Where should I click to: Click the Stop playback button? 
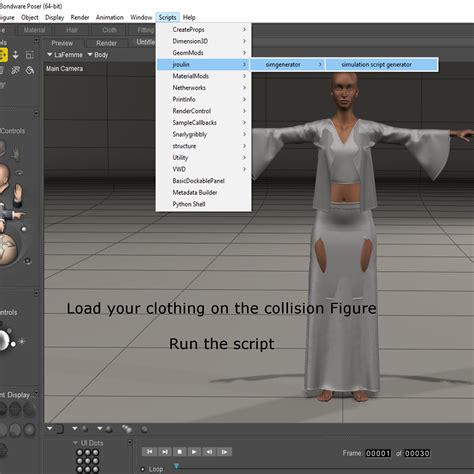point(180,452)
